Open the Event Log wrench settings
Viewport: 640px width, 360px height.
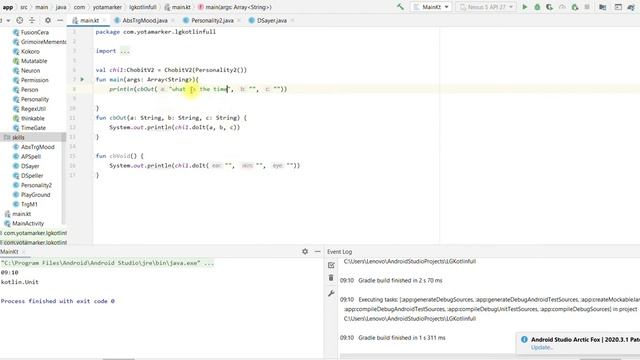(x=331, y=293)
